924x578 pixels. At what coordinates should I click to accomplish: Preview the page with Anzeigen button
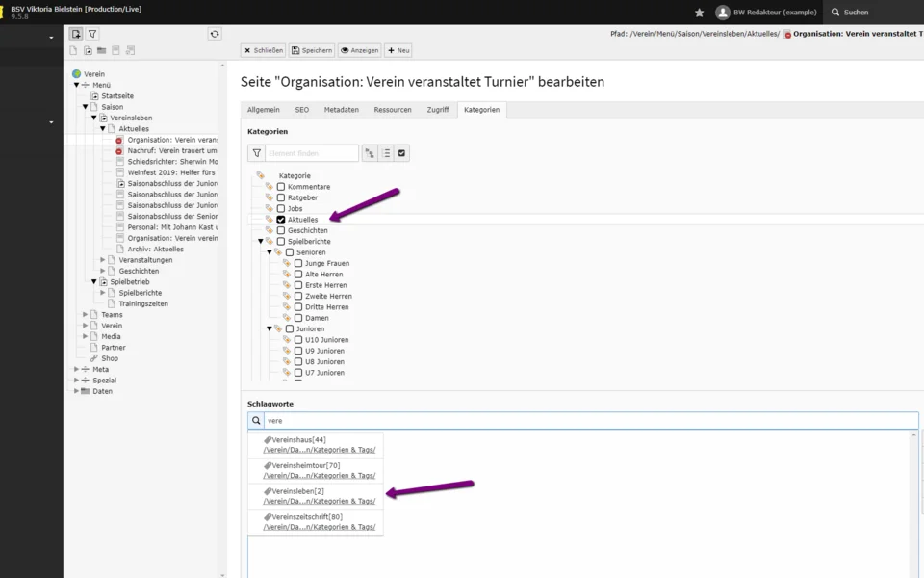[x=359, y=51]
